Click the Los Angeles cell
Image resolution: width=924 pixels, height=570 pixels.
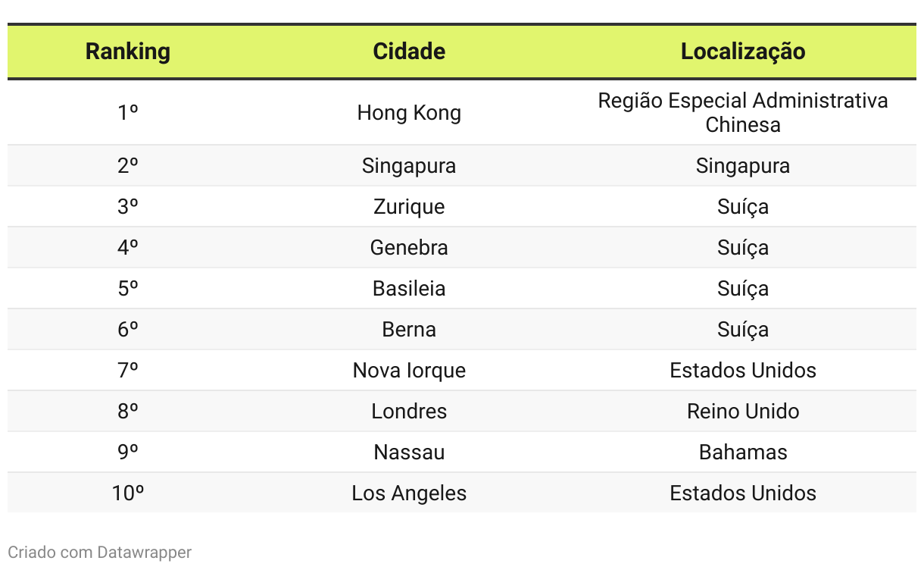click(409, 493)
